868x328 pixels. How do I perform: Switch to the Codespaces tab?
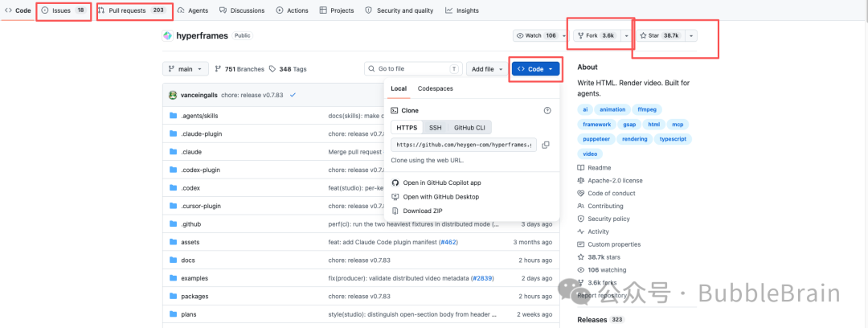[435, 88]
